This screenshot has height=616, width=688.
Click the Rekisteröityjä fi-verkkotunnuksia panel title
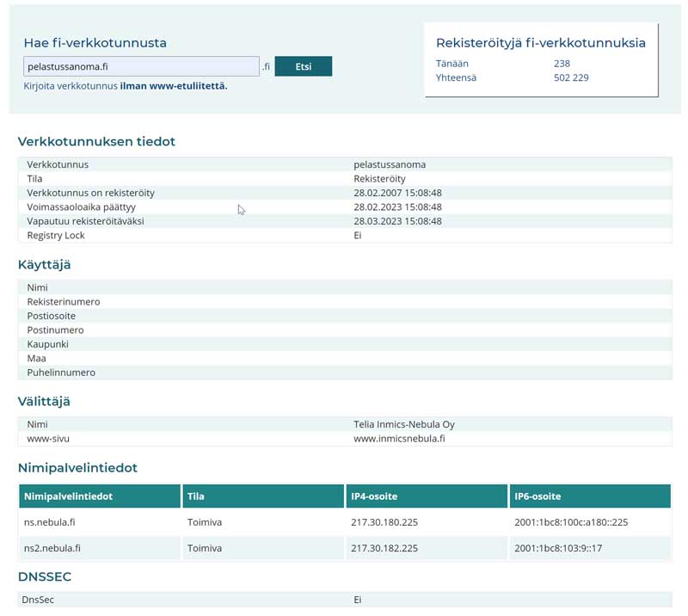click(x=540, y=43)
